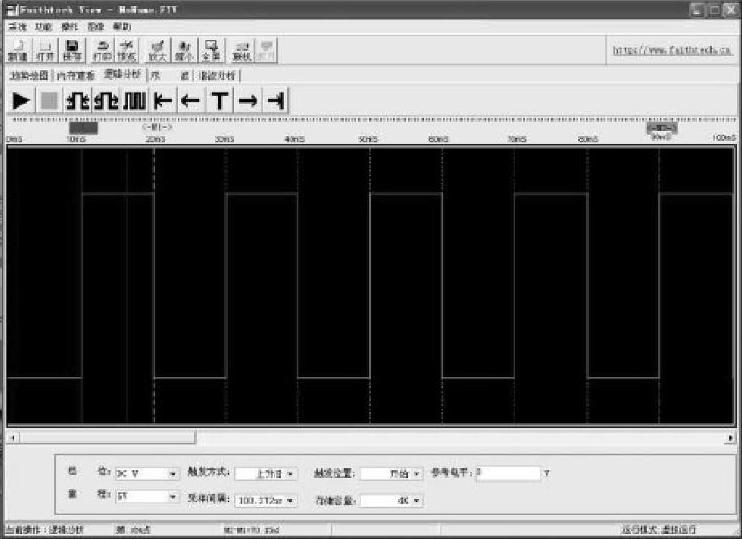Click the multi-pulse waveform icon
This screenshot has height=539, width=742.
click(x=135, y=100)
